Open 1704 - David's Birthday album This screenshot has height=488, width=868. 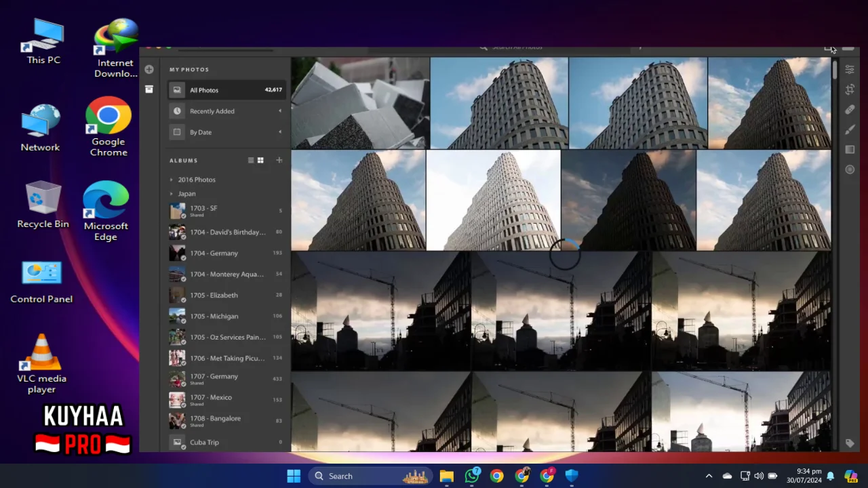point(227,232)
